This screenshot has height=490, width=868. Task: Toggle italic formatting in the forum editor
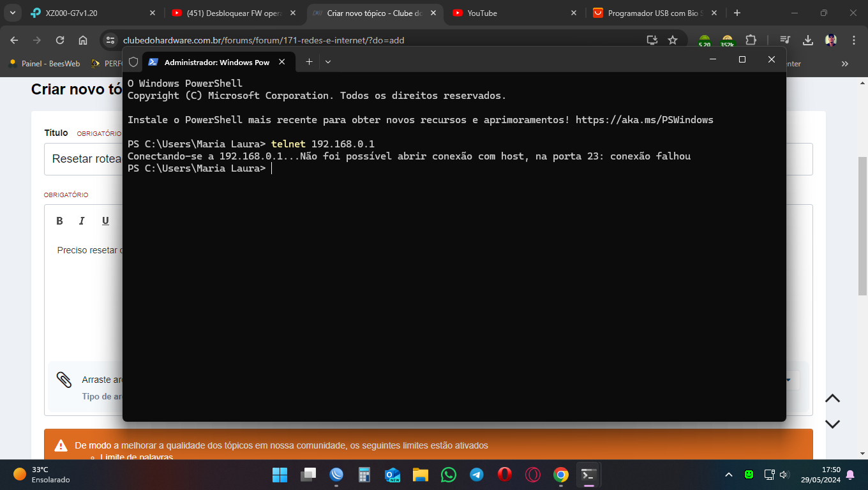click(x=82, y=221)
